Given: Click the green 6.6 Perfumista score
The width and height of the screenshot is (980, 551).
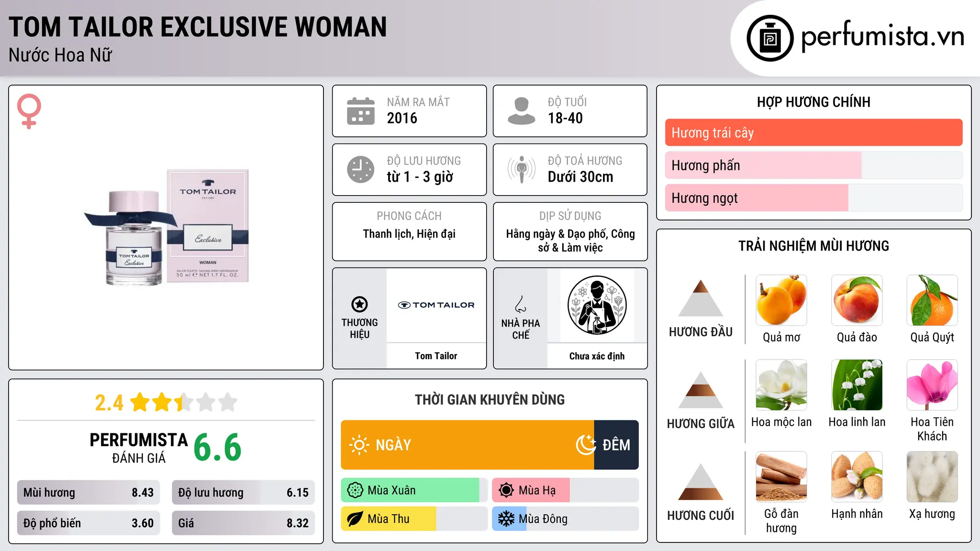Looking at the screenshot, I should click(218, 448).
